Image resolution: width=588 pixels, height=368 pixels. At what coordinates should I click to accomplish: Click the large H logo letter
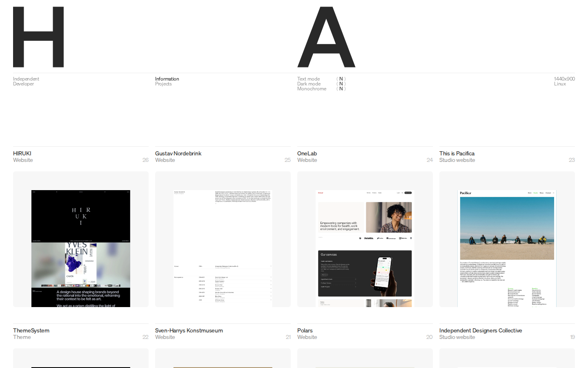pyautogui.click(x=38, y=37)
